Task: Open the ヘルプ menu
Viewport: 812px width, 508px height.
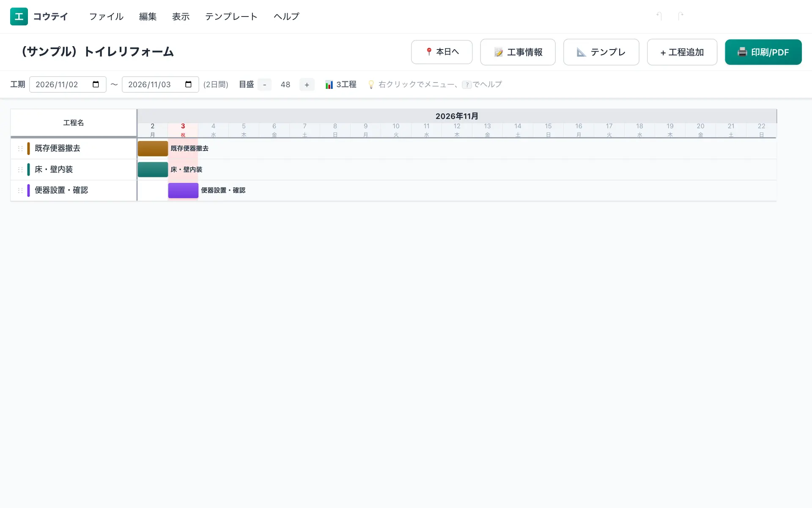Action: click(286, 17)
